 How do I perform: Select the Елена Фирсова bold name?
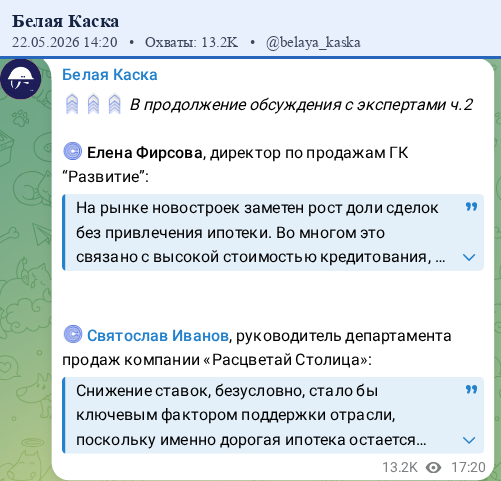click(145, 153)
